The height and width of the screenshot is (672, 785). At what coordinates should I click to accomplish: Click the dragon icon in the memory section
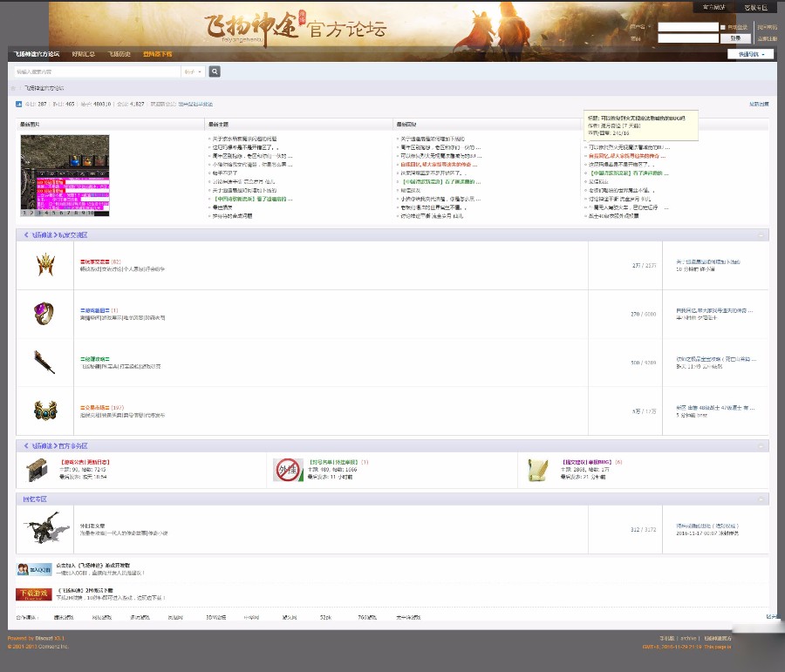tap(45, 528)
